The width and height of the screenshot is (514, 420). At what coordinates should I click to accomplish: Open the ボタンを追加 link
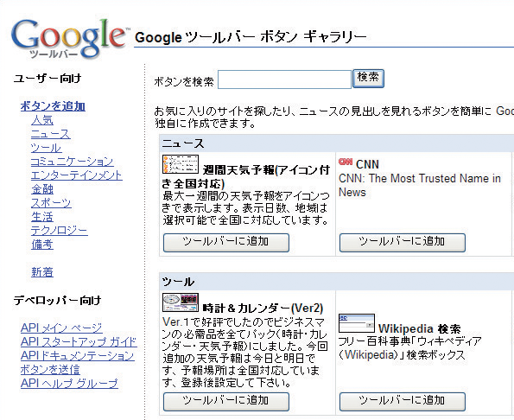tap(53, 106)
